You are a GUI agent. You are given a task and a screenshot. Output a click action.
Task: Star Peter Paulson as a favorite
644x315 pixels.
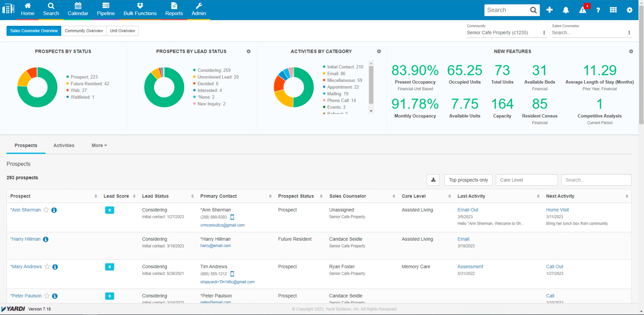[x=47, y=296]
